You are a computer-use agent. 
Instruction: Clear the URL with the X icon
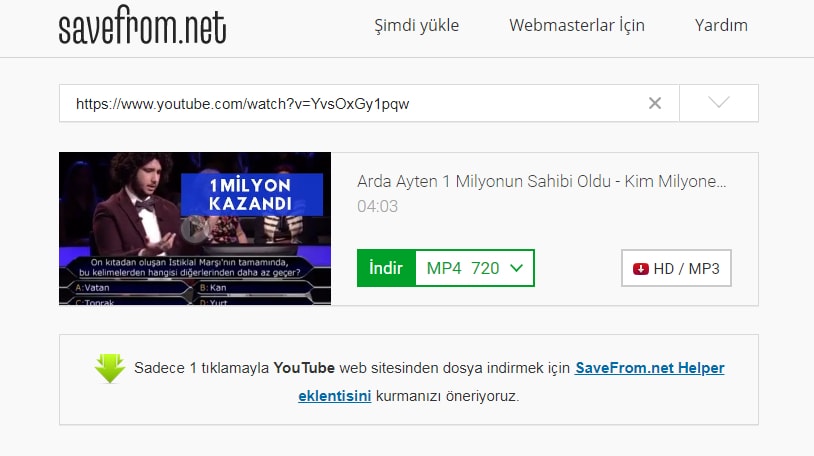655,103
